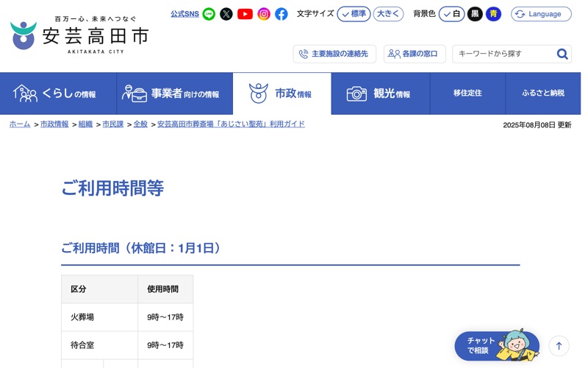Open the チャットで相談 chat mascot button
The width and height of the screenshot is (588, 368).
(x=497, y=345)
